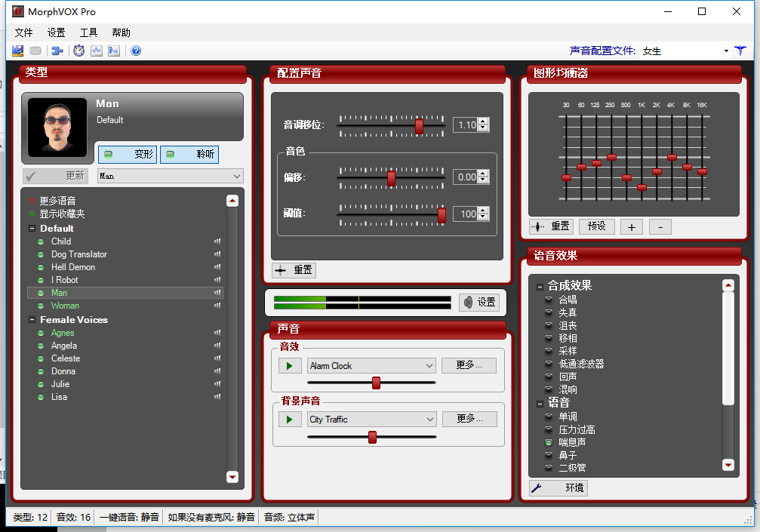The image size is (760, 532).
Task: Click the green dot beside Agnes
Action: click(41, 333)
